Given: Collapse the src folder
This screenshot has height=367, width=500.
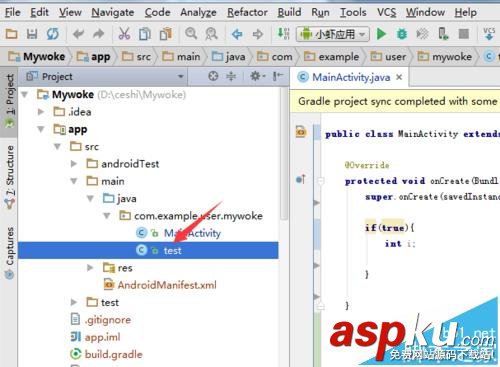Looking at the screenshot, I should click(57, 147).
